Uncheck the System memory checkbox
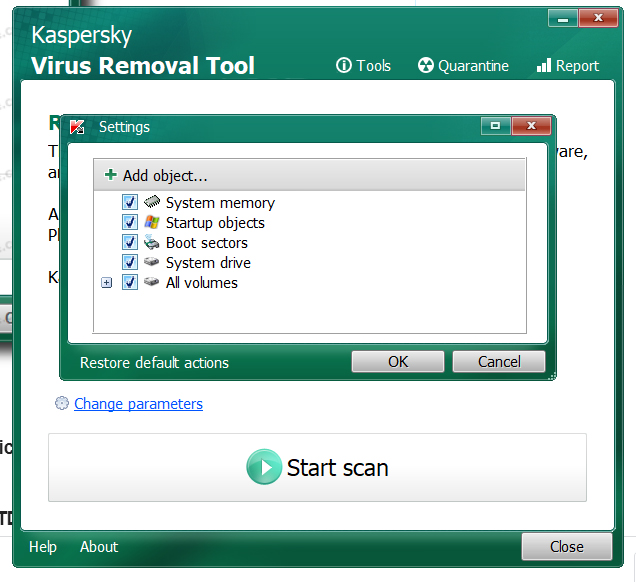636x582 pixels. coord(130,202)
